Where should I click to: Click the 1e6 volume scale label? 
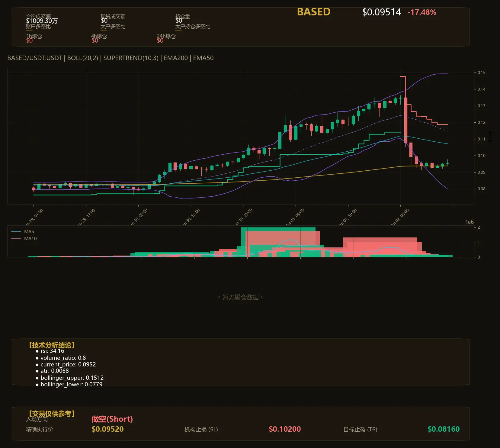470,222
